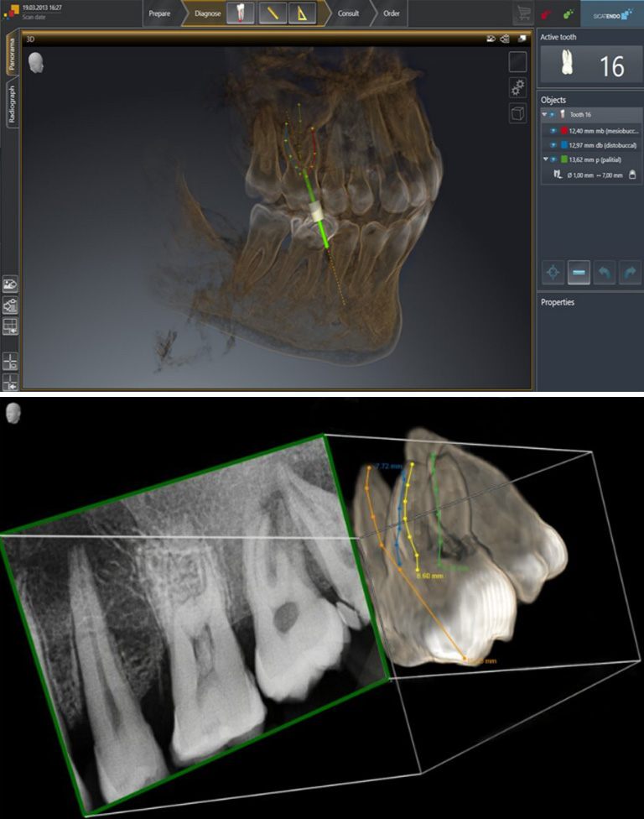Click the focus crosshair button under Objects

click(553, 272)
